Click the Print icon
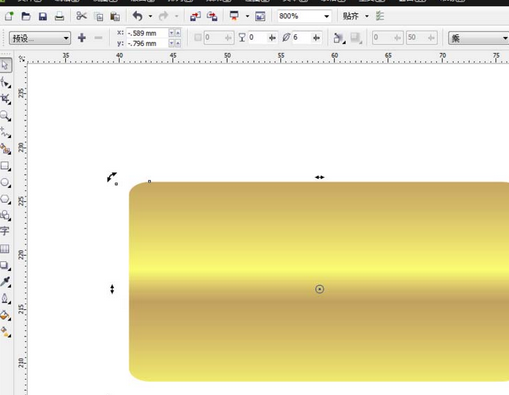 [59, 16]
